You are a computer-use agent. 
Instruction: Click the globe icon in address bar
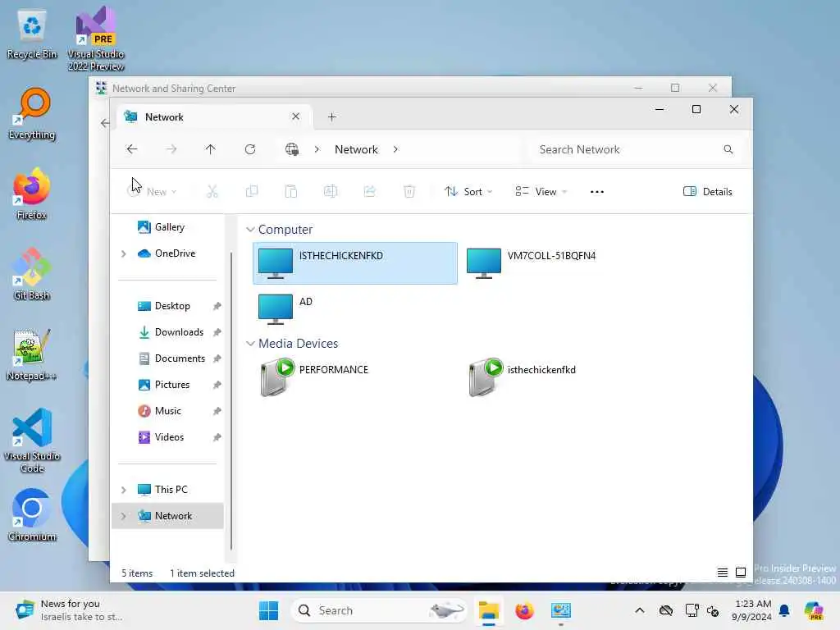click(x=292, y=149)
